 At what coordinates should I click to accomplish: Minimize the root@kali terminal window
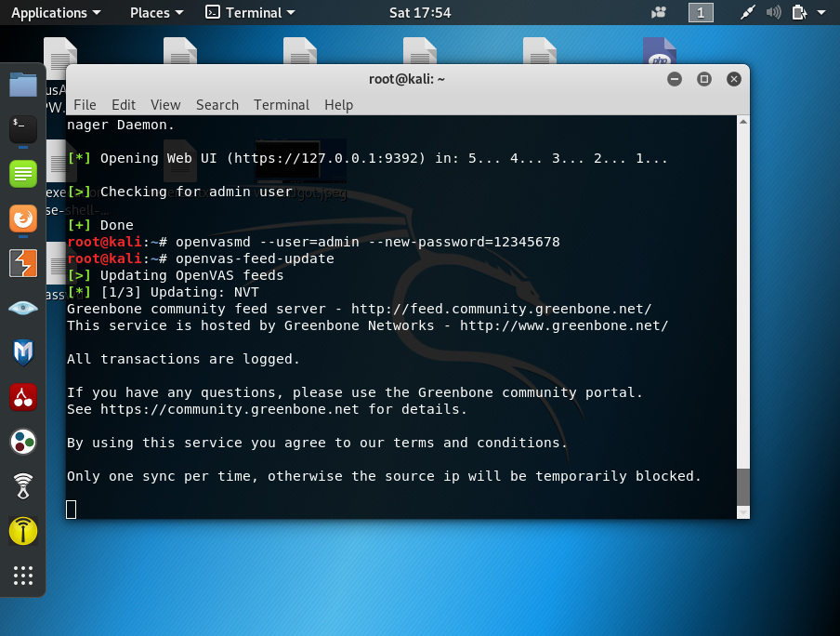click(675, 79)
